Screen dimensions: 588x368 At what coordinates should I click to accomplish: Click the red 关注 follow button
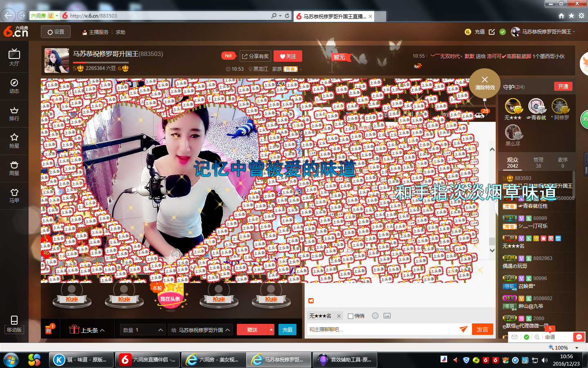point(287,56)
